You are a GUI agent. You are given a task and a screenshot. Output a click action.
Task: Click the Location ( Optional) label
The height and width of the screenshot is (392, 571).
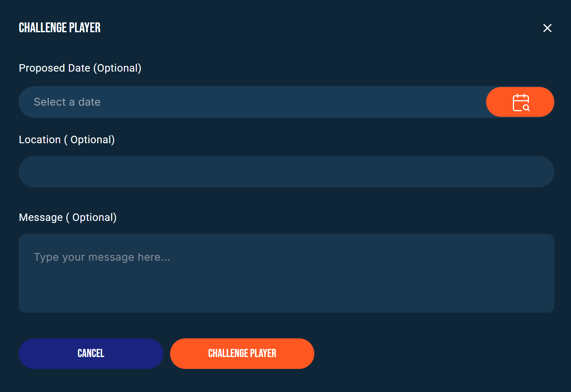67,140
